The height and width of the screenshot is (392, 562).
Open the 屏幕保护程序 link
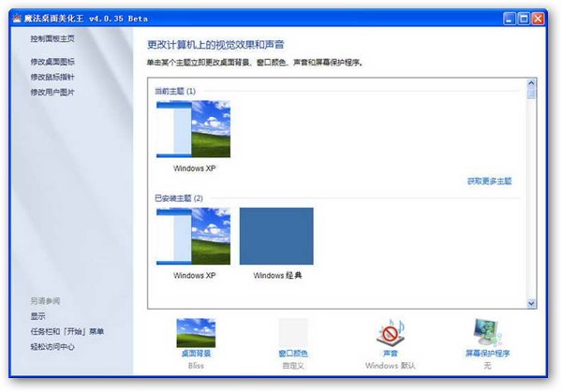click(487, 354)
